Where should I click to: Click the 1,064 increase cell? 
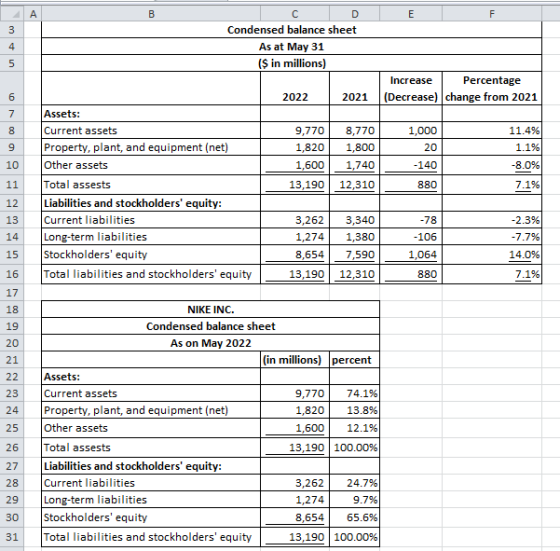[411, 255]
